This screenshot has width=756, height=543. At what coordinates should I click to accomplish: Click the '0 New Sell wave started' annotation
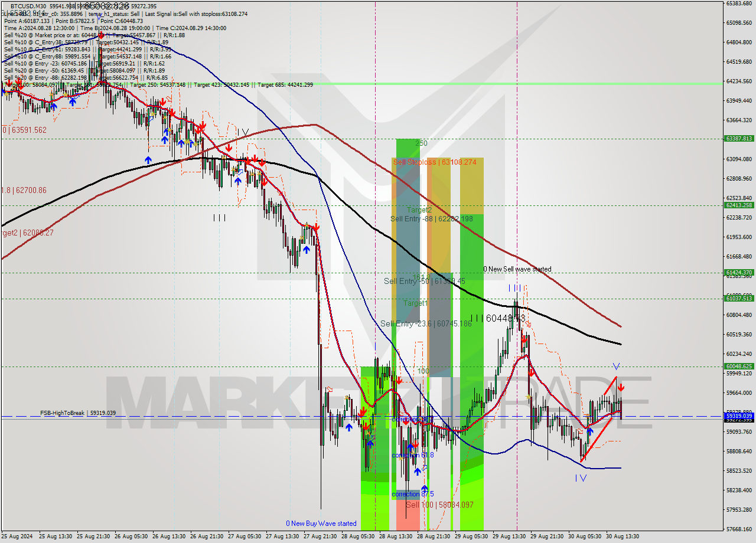(x=517, y=269)
